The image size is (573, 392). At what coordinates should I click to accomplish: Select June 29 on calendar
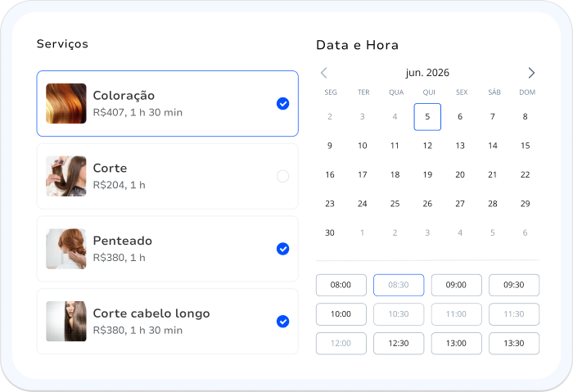click(x=526, y=204)
